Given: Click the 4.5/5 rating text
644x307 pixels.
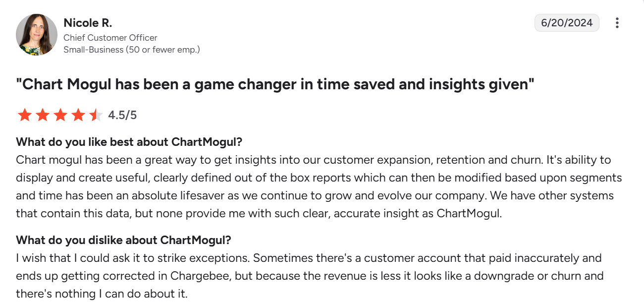Looking at the screenshot, I should click(x=121, y=115).
